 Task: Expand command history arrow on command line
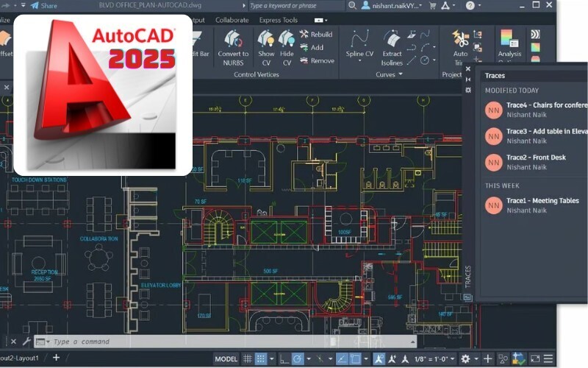click(x=412, y=342)
